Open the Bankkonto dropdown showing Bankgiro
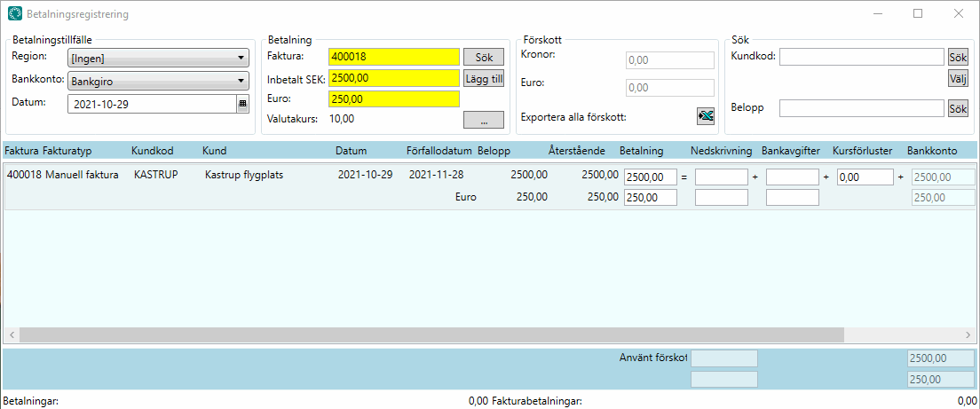This screenshot has height=409, width=980. [158, 82]
